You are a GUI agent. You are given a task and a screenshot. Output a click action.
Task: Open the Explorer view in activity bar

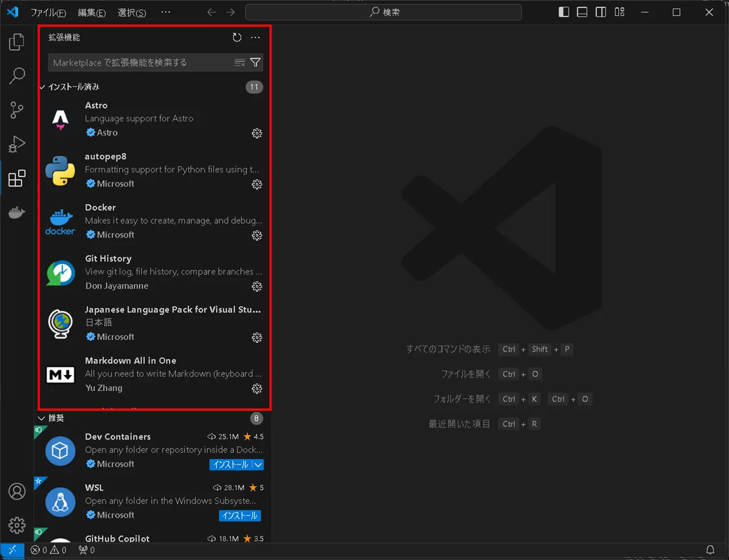[17, 42]
